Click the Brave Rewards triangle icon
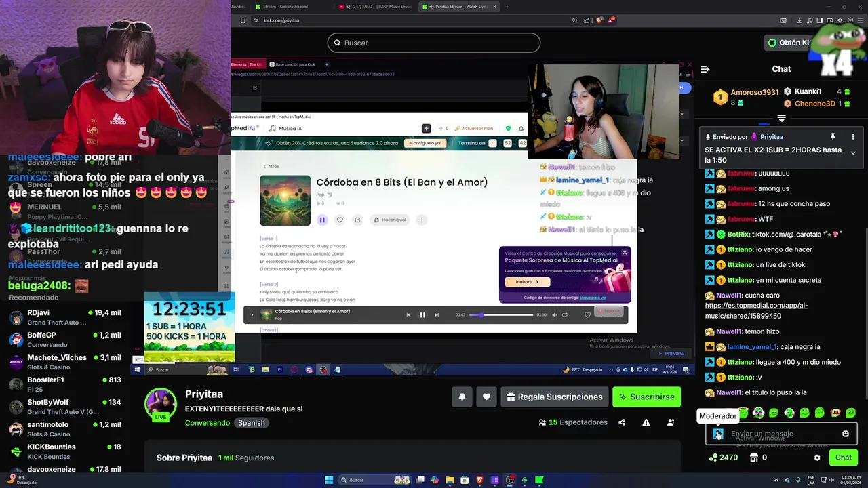Viewport: 868px width, 488px height. tap(610, 20)
